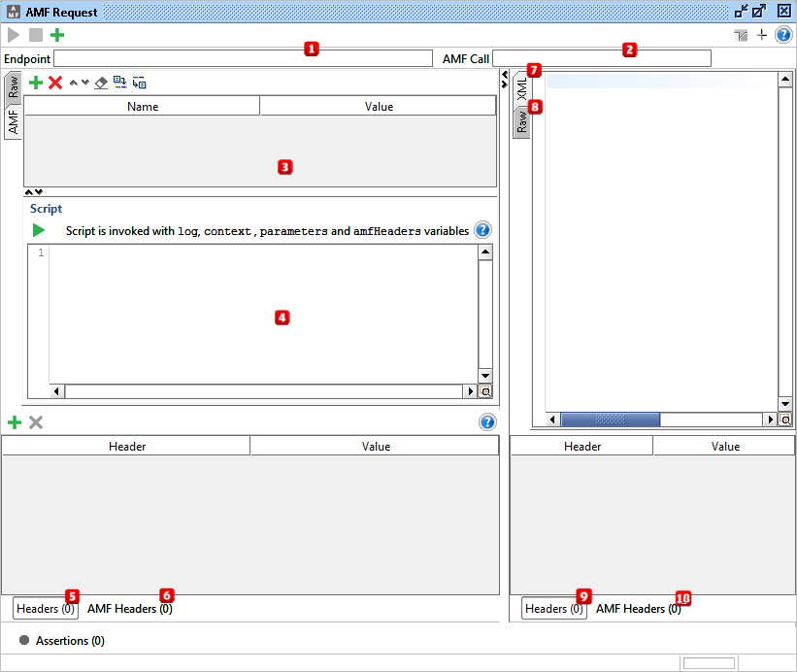
Task: Load properties from file icon
Action: 120,83
